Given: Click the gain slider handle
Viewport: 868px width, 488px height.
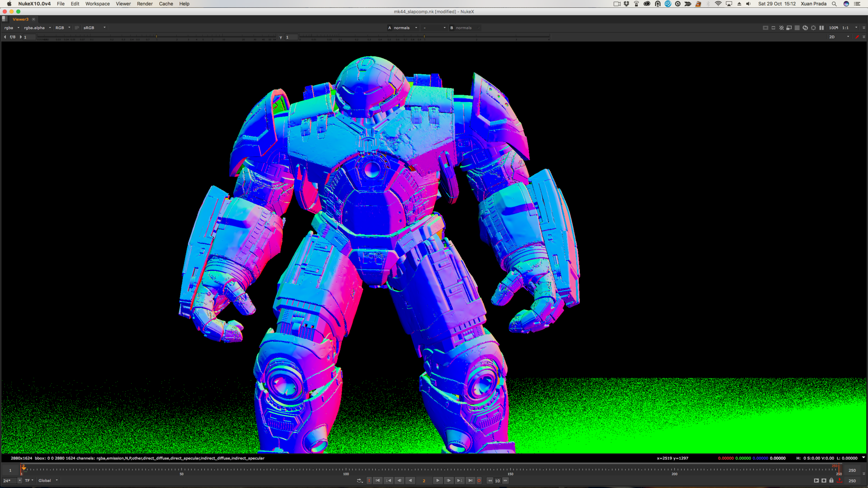Looking at the screenshot, I should click(157, 36).
